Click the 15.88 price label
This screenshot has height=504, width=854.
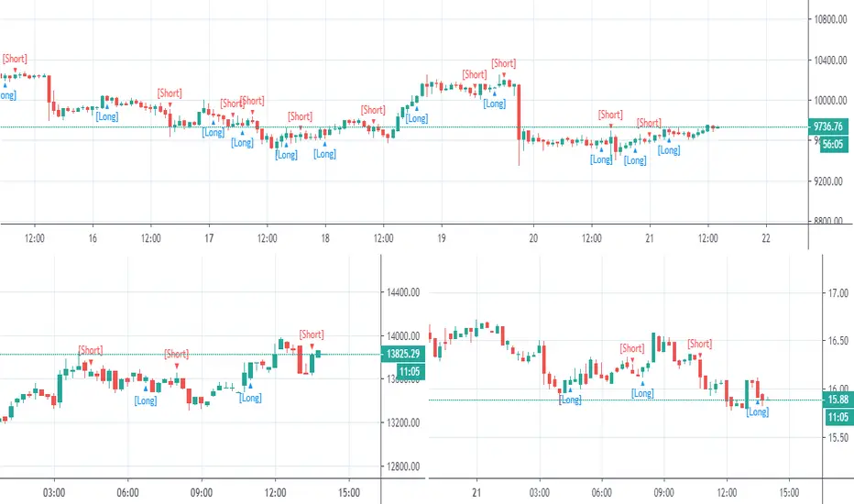(838, 400)
